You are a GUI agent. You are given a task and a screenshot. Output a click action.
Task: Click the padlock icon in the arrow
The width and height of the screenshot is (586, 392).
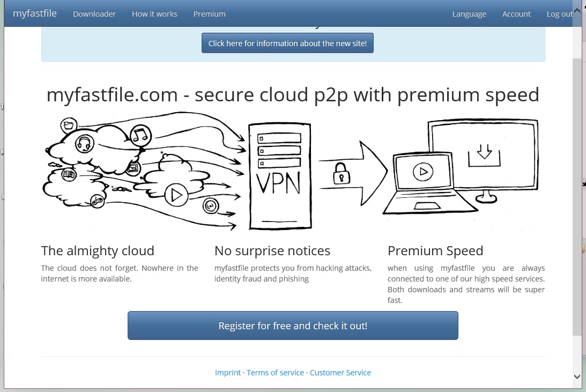click(341, 173)
